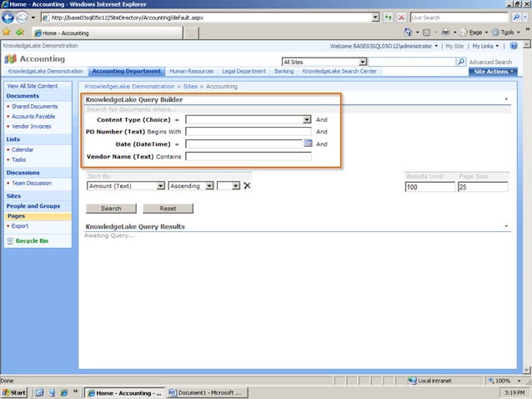Click the PO Number text field
This screenshot has width=532, height=399.
248,131
